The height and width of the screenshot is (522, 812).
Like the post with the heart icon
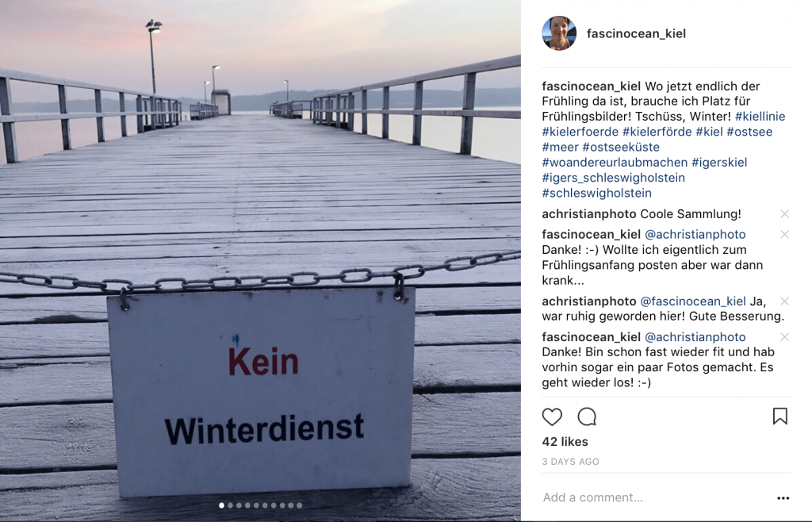coord(552,416)
